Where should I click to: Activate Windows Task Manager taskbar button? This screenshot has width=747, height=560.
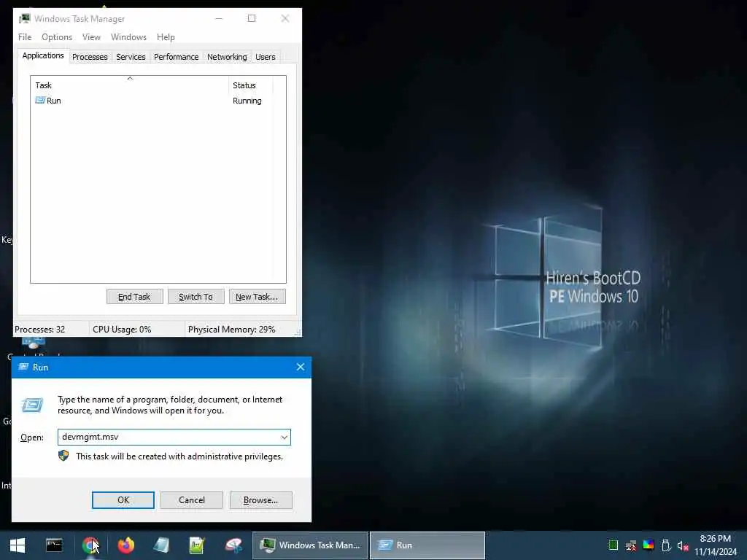point(310,545)
